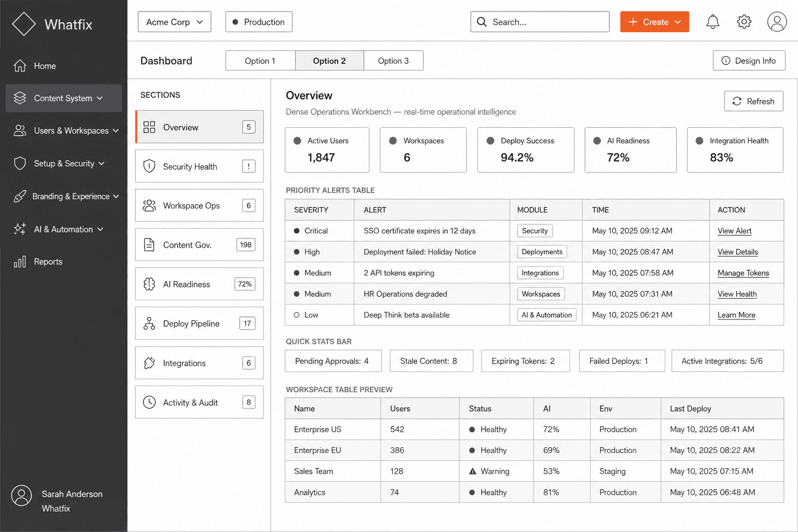Viewport: 798px width, 532px height.
Task: Open the settings gear icon
Action: 744,22
